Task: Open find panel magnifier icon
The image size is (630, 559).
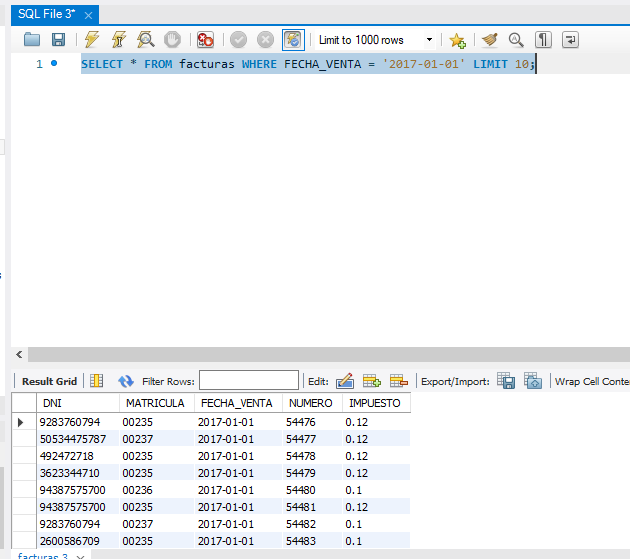Action: (516, 40)
